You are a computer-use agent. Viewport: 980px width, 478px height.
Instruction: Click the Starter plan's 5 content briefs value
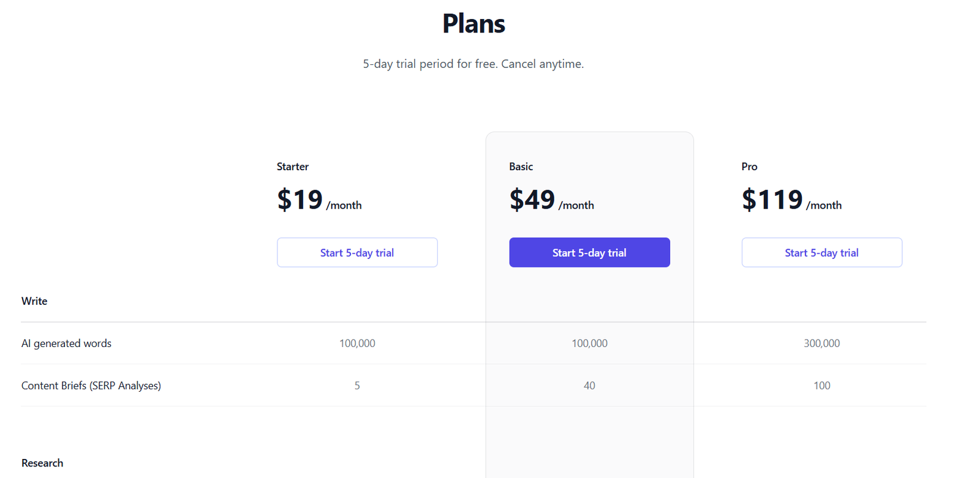point(357,386)
